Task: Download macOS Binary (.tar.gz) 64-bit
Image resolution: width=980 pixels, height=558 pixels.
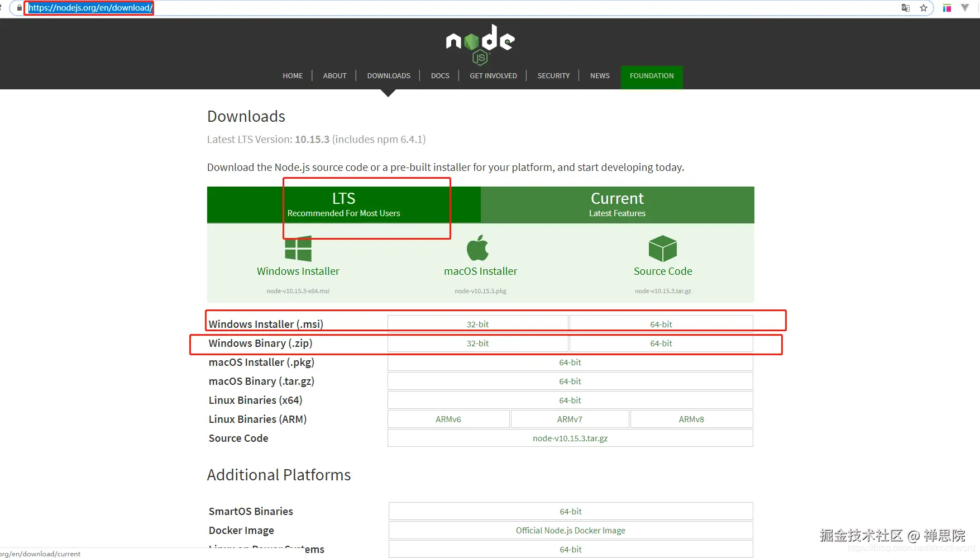Action: [x=570, y=381]
